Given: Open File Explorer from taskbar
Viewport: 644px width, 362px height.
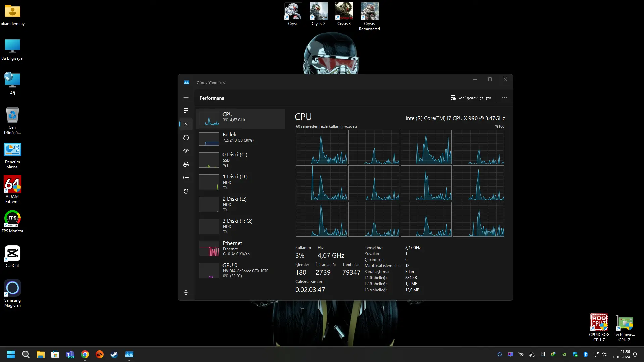Looking at the screenshot, I should (40, 354).
